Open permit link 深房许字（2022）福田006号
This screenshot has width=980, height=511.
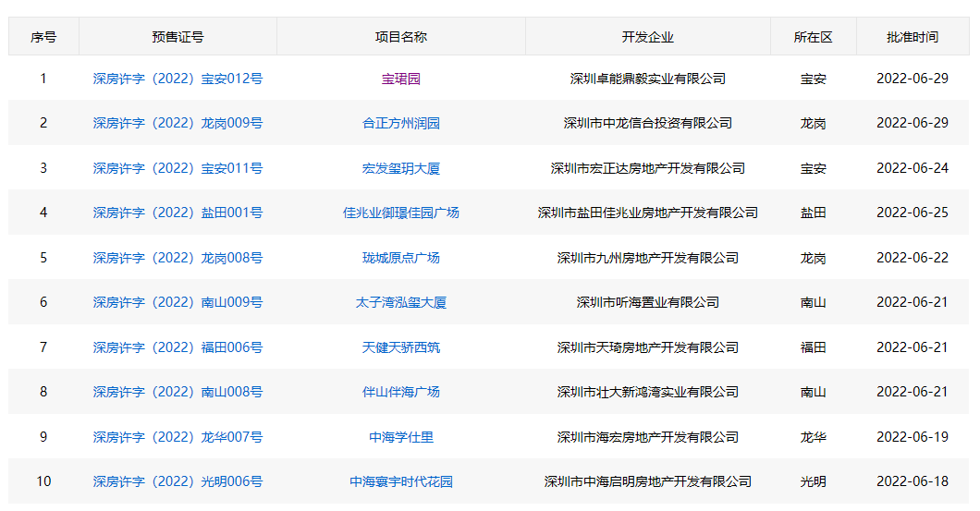pos(178,347)
